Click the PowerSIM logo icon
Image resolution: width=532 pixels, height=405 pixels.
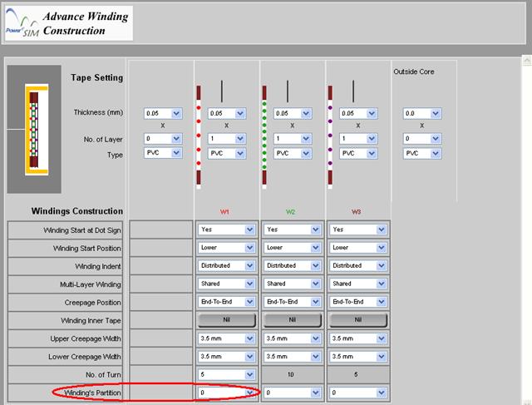[x=22, y=23]
